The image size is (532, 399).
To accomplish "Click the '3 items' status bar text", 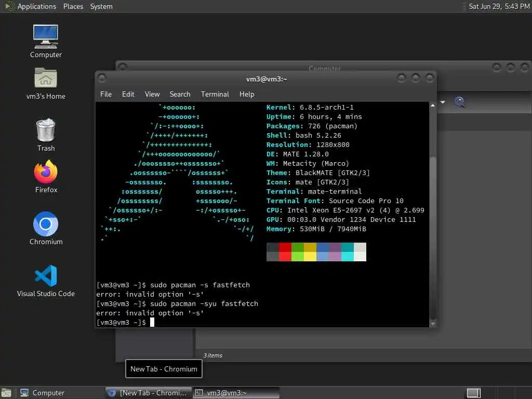I will [x=213, y=355].
